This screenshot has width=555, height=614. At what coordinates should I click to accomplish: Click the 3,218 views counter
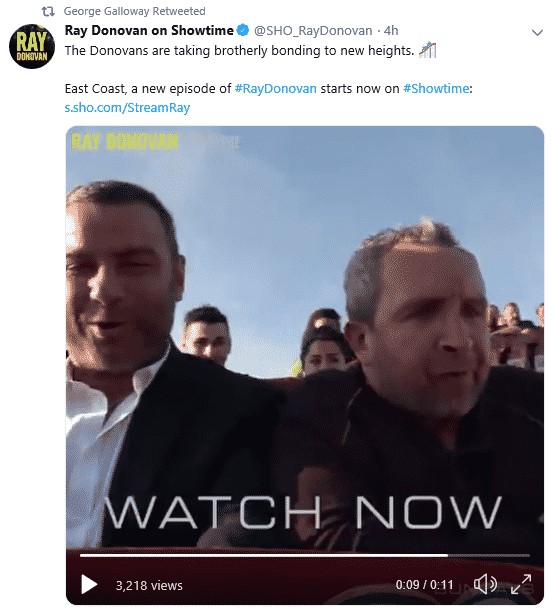pos(149,585)
